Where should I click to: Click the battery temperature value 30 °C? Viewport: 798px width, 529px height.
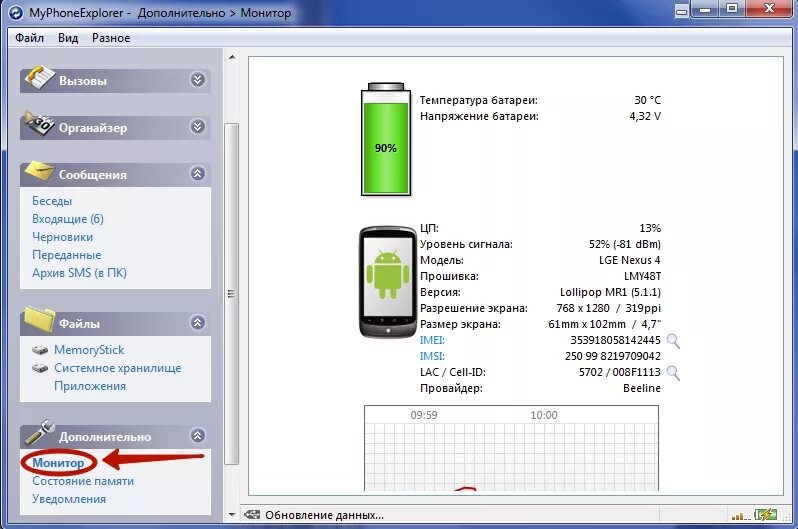647,100
